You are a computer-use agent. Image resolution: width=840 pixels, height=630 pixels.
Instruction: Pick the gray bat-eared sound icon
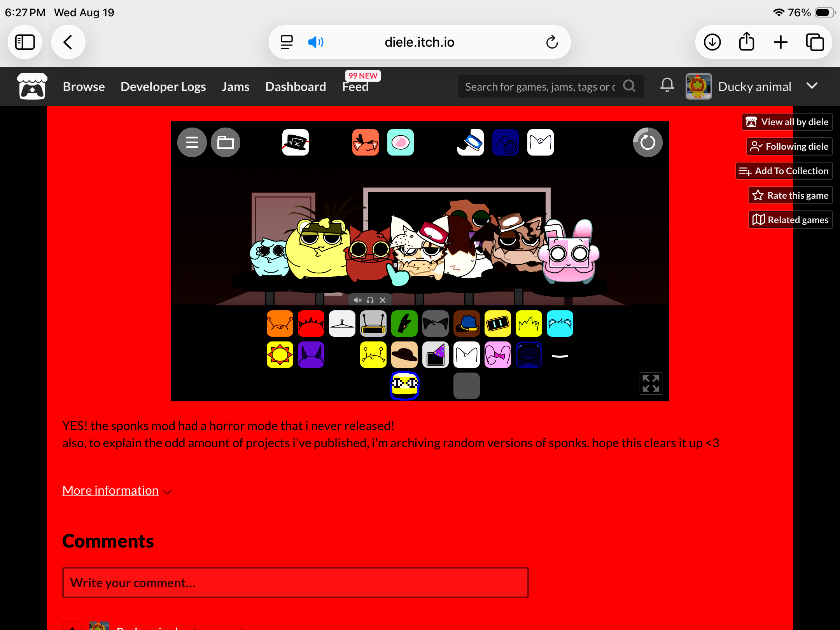click(x=436, y=324)
